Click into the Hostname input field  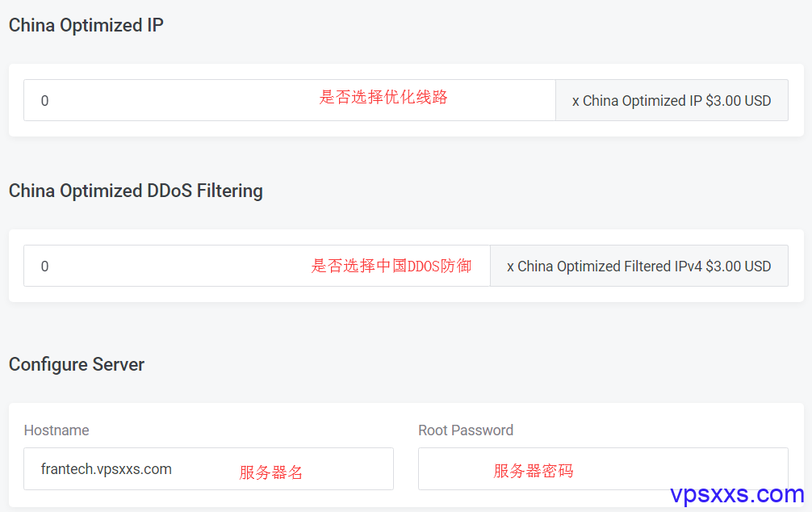point(208,469)
